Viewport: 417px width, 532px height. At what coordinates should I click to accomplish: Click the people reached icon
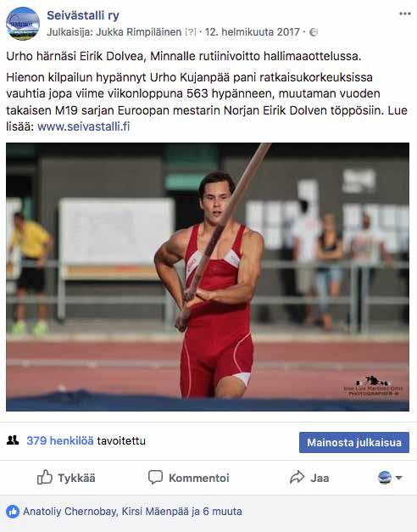point(13,440)
